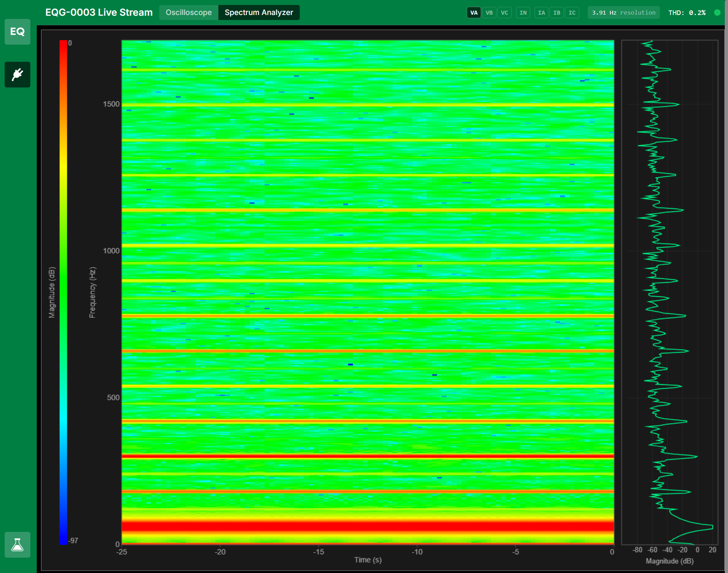The image size is (728, 573).
Task: Click the -20 time axis label
Action: click(x=220, y=552)
